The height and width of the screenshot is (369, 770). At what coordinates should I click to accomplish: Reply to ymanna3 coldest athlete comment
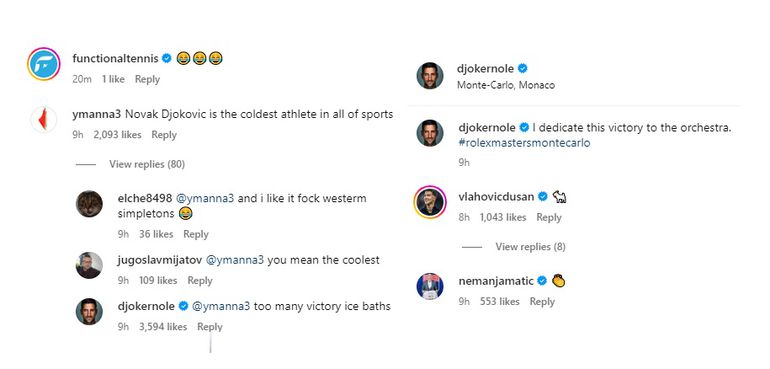[x=164, y=135]
